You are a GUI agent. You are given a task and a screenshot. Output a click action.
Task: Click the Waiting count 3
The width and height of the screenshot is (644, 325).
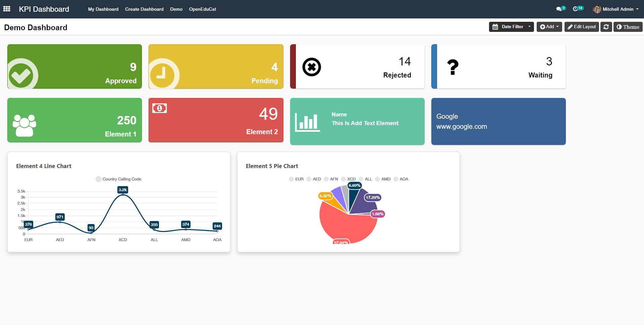click(549, 61)
